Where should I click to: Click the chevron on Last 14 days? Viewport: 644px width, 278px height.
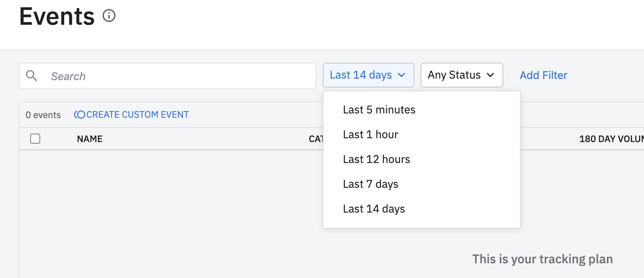(x=402, y=75)
